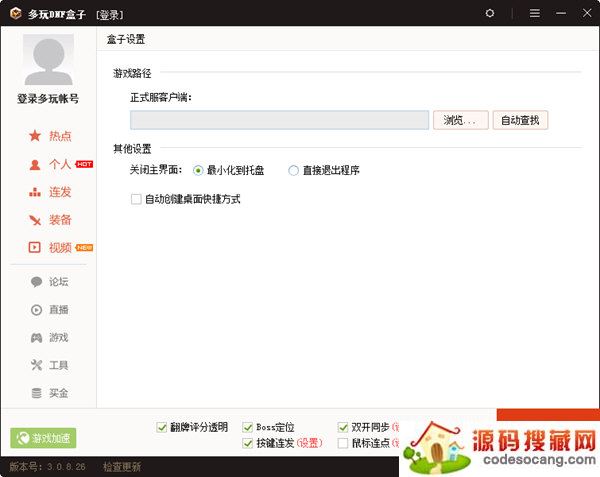Open the 个人 section
The image size is (600, 477).
(60, 164)
